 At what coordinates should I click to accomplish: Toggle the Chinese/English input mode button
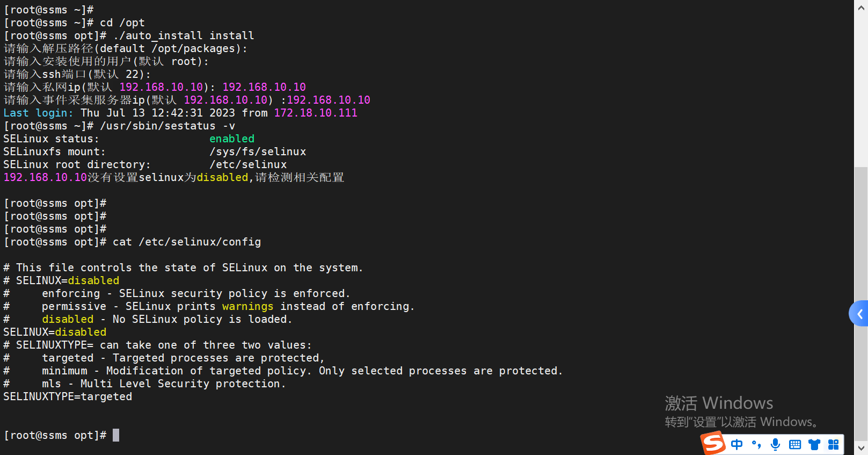tap(737, 444)
